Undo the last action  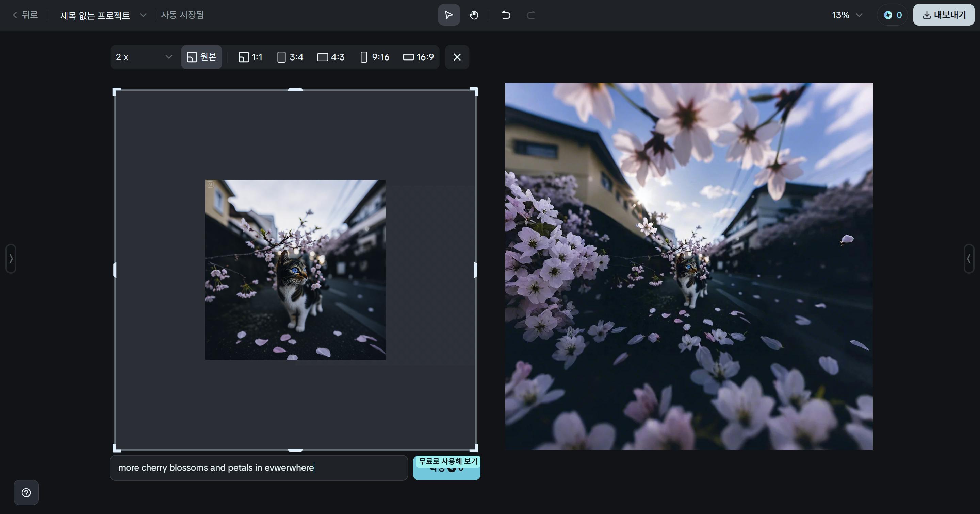pos(506,15)
